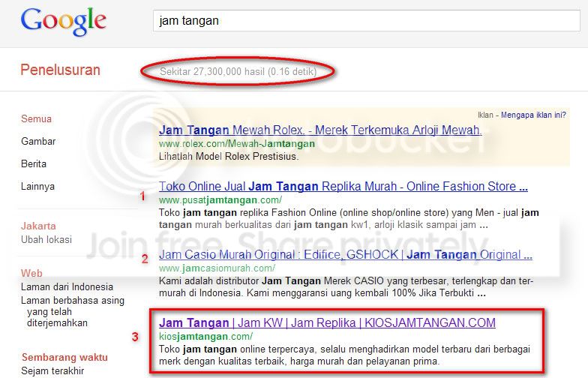
Task: Open the KIOSJAMTANGAN.COM result title
Action: pyautogui.click(x=327, y=322)
